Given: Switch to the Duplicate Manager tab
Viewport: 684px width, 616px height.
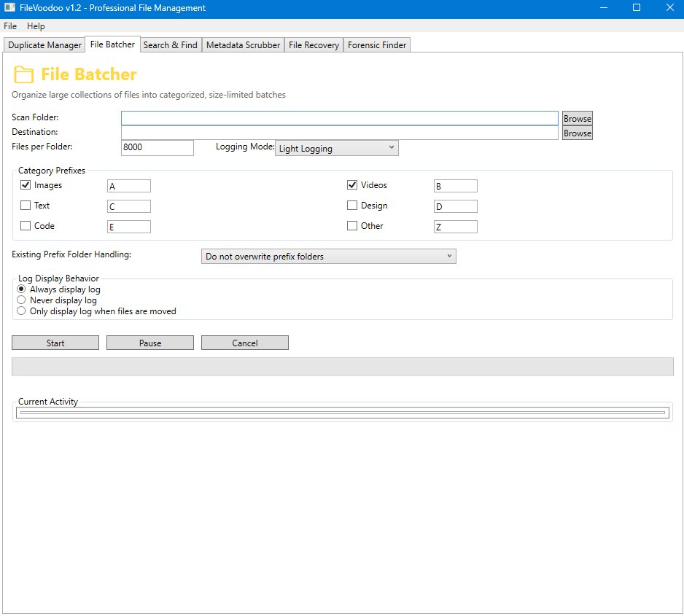Looking at the screenshot, I should coord(43,44).
